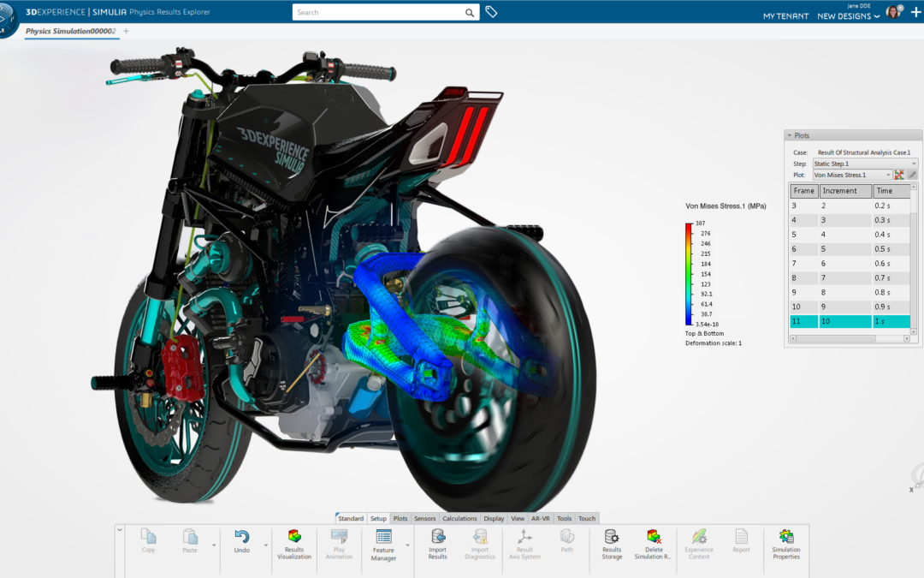Screen dimensions: 924x578
Task: Click the Paste icon in the action bar
Action: pyautogui.click(x=190, y=536)
